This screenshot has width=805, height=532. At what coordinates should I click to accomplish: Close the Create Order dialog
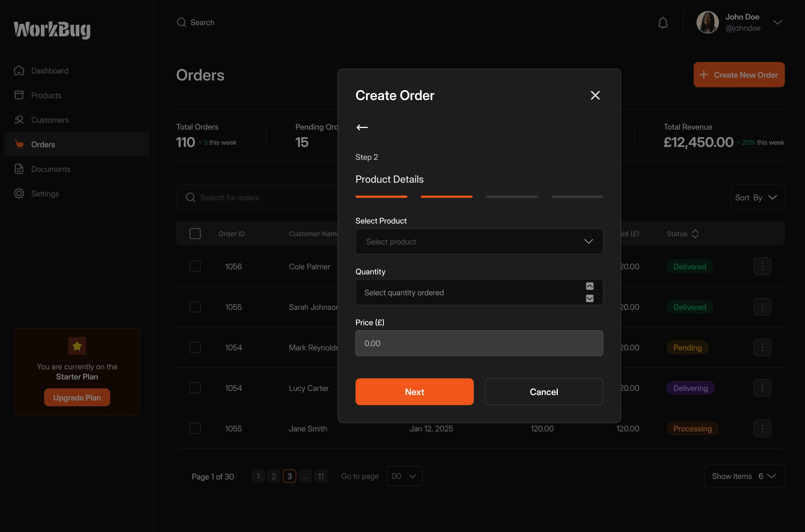595,95
